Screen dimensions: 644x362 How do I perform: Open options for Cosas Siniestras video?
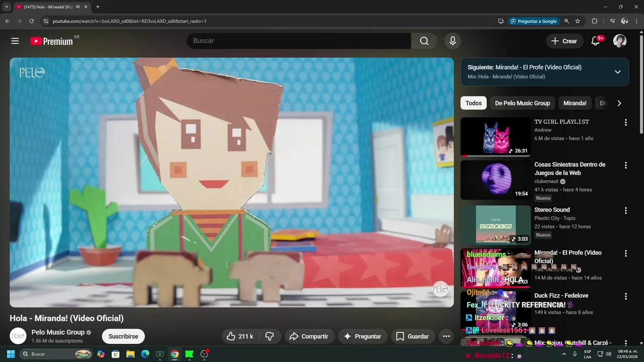click(626, 165)
